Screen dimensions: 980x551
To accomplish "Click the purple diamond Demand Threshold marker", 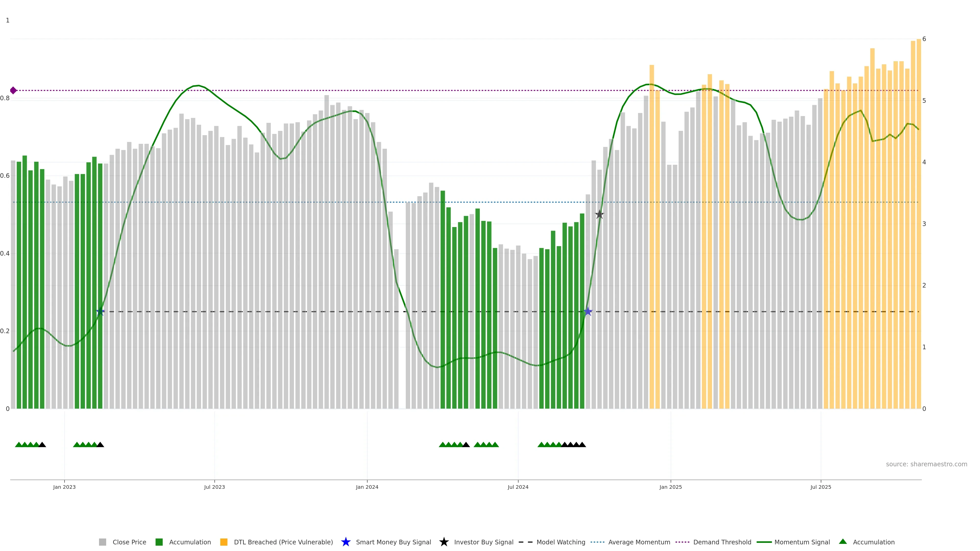I will [13, 91].
